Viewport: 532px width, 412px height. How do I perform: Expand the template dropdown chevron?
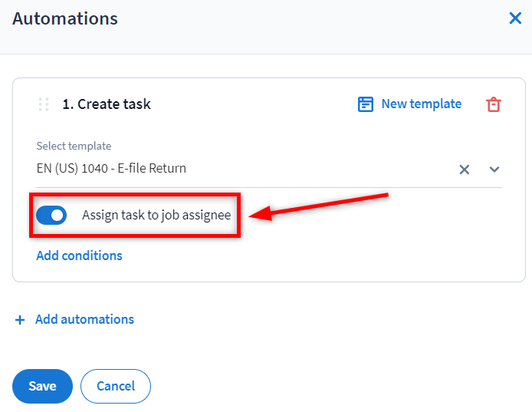pyautogui.click(x=494, y=170)
